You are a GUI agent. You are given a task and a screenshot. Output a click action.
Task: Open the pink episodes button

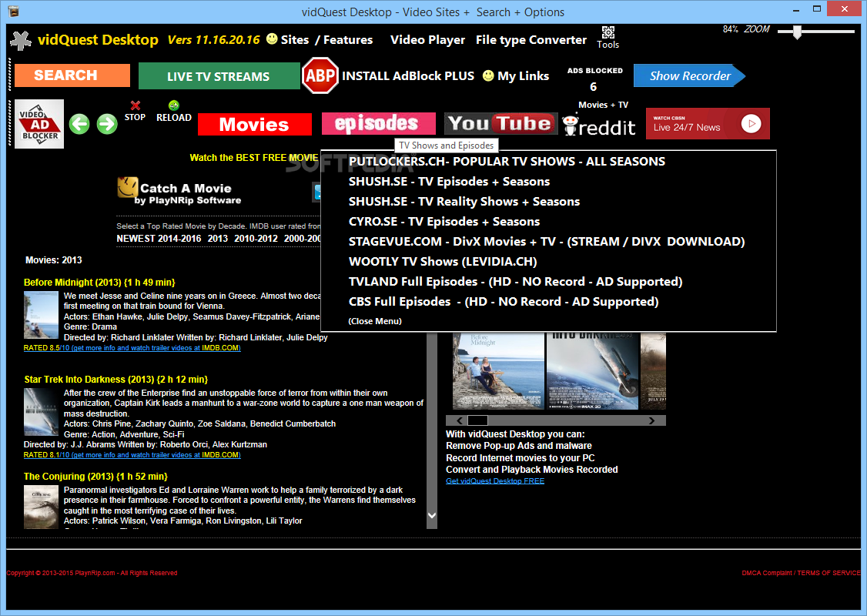[378, 124]
